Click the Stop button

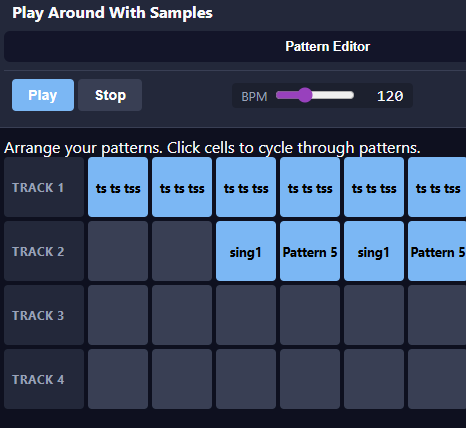[110, 95]
